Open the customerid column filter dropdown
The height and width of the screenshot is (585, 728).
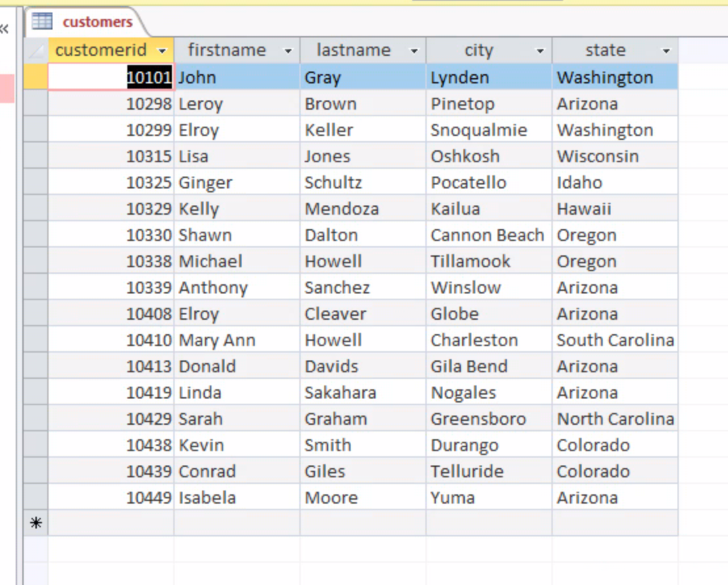click(162, 51)
